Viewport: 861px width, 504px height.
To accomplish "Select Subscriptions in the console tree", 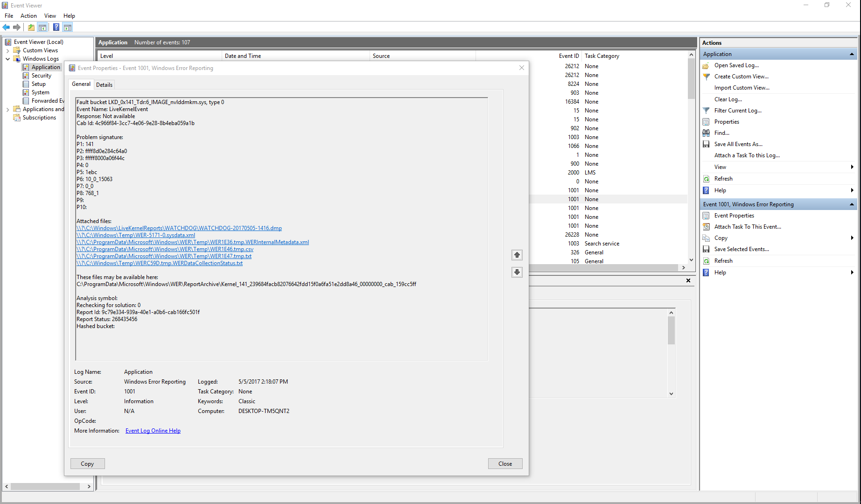I will [x=39, y=118].
